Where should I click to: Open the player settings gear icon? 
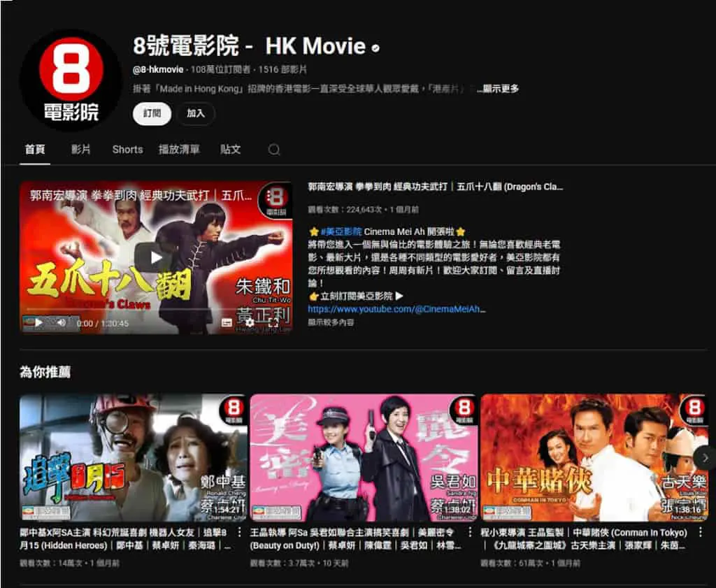tap(250, 323)
